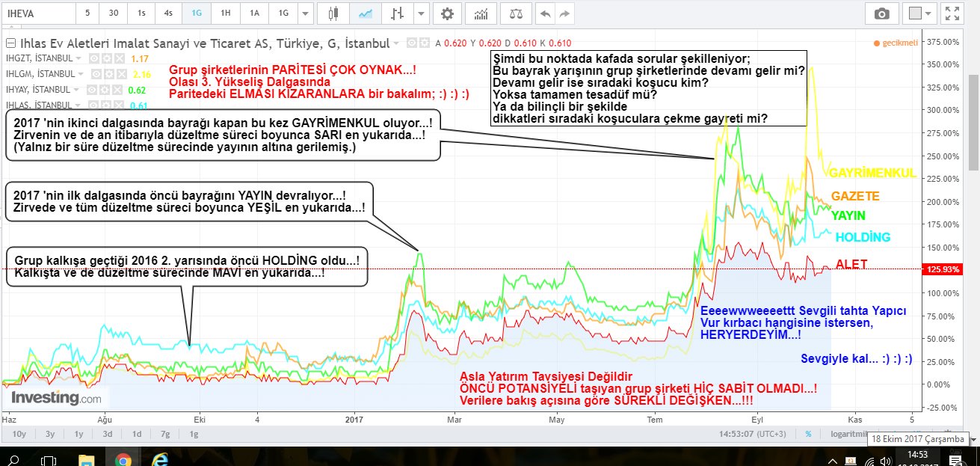The image size is (980, 466).
Task: Enter fullscreen mode with arrows icon
Action: [952, 13]
